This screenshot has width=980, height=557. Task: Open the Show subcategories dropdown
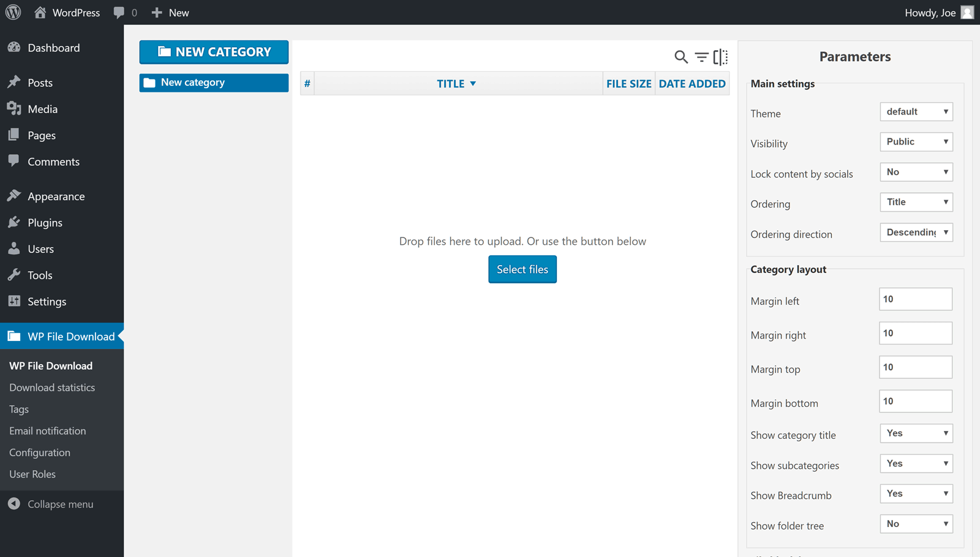(916, 463)
